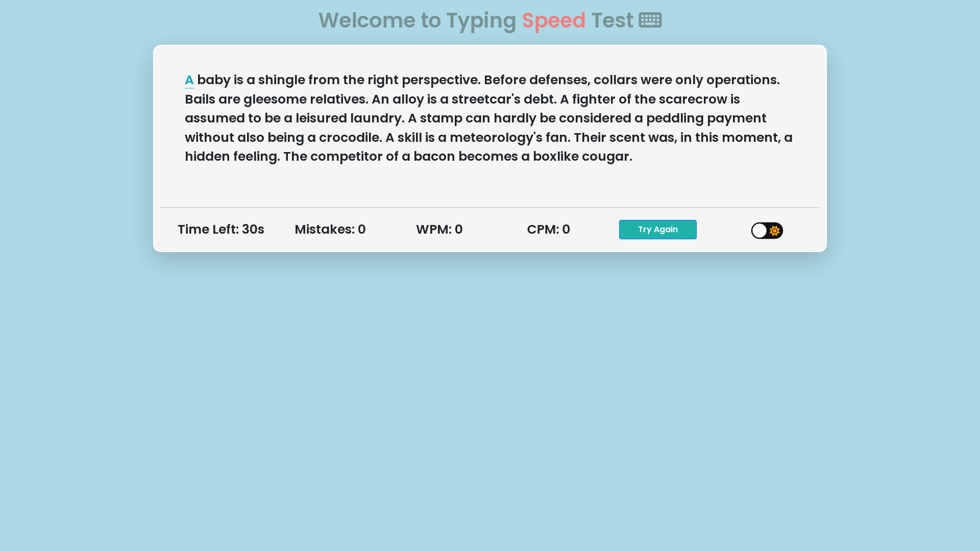Screen dimensions: 980x551
Task: Click the WPM: 0 statistic
Action: point(439,230)
